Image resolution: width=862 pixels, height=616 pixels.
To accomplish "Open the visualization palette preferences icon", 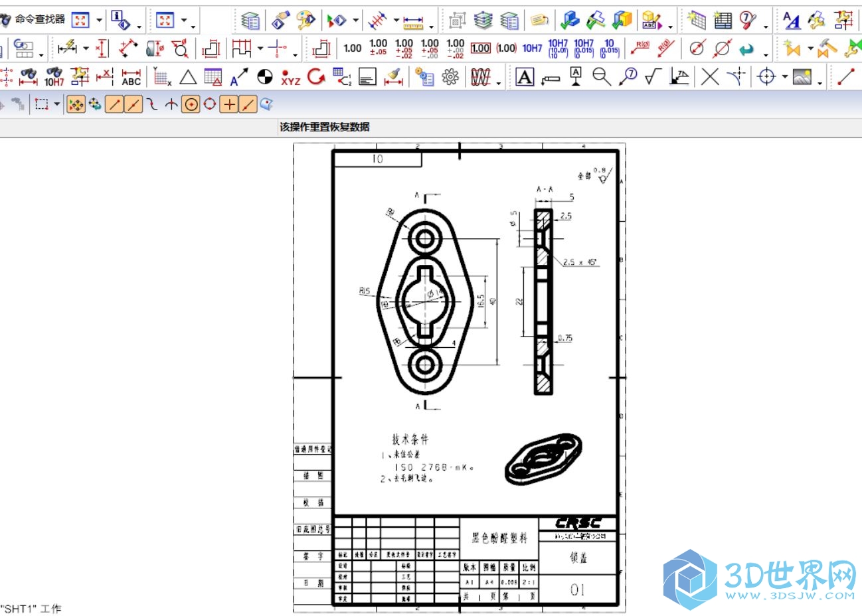I will coord(306,21).
